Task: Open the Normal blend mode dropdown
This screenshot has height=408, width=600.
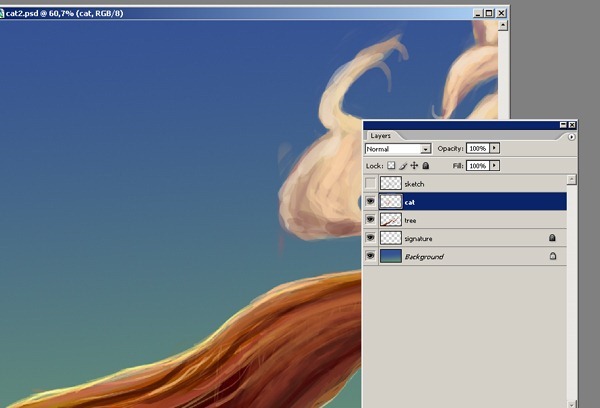Action: pos(426,148)
